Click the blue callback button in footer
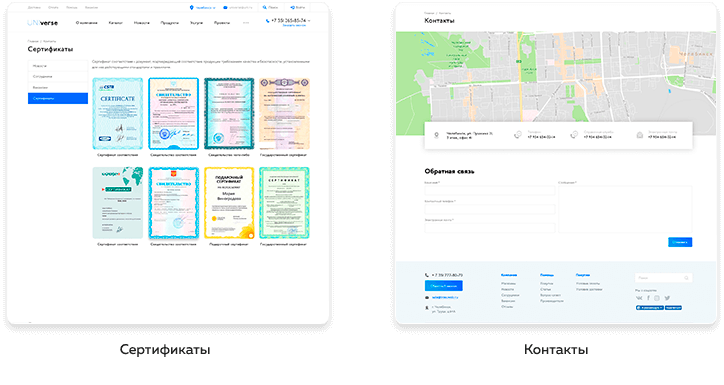 pos(443,286)
